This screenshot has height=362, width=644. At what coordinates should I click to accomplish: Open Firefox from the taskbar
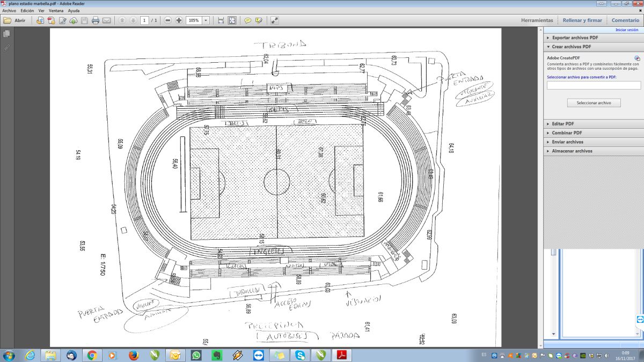[134, 355]
